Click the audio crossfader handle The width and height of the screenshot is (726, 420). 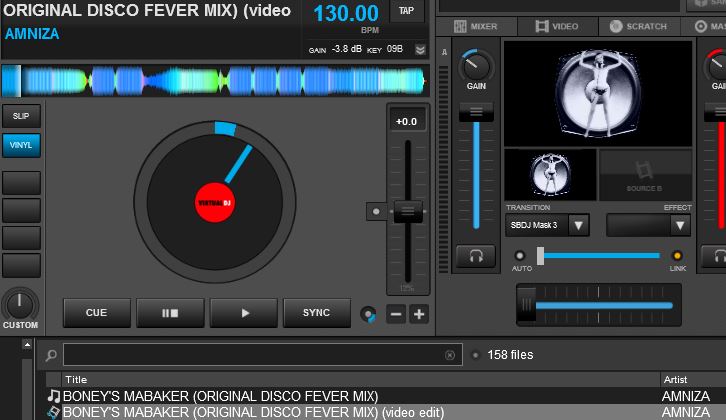tap(526, 304)
